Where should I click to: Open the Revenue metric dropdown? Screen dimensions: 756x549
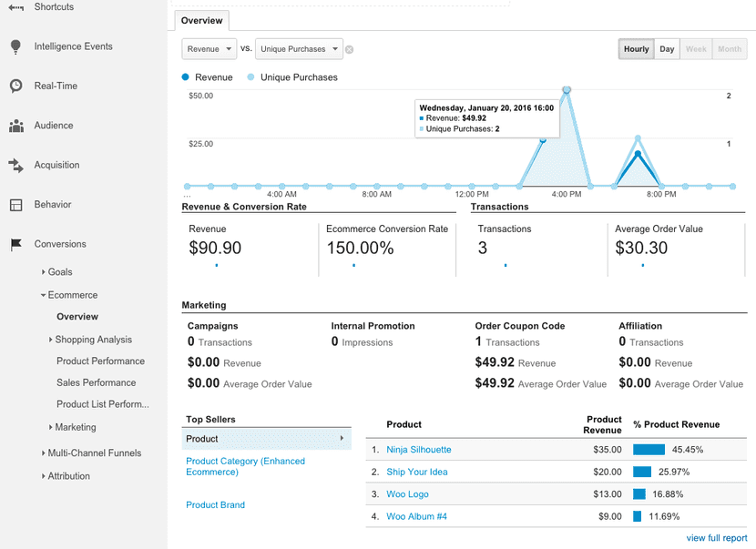(x=209, y=49)
